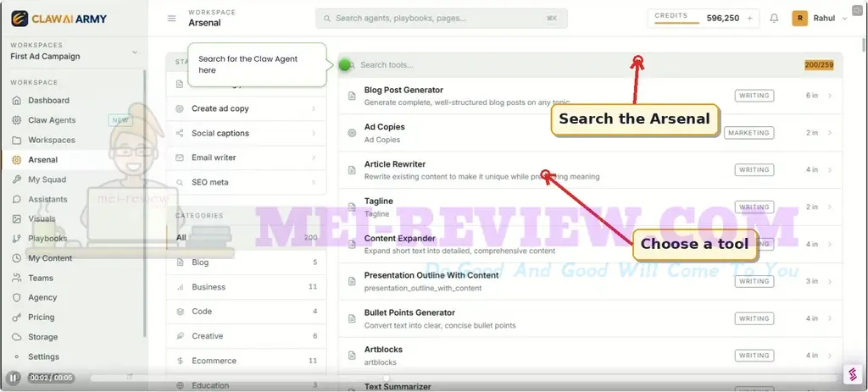Open the Dashboard sidebar item

48,101
